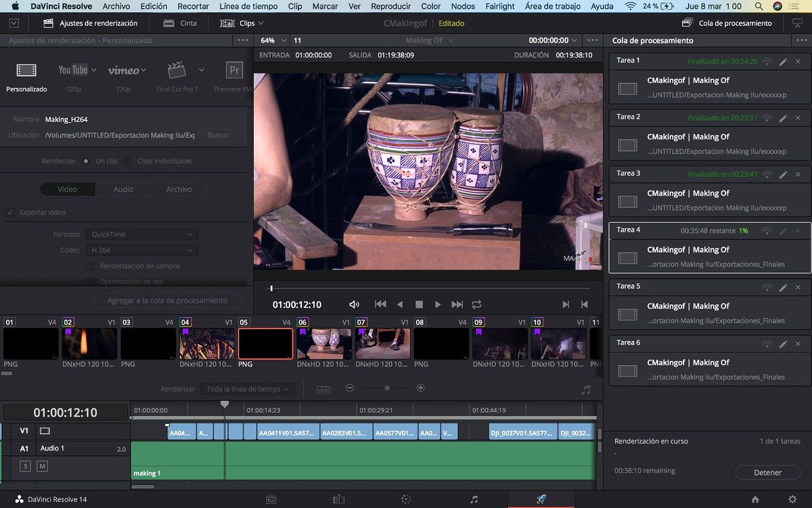Toggle loop playback

(x=476, y=305)
